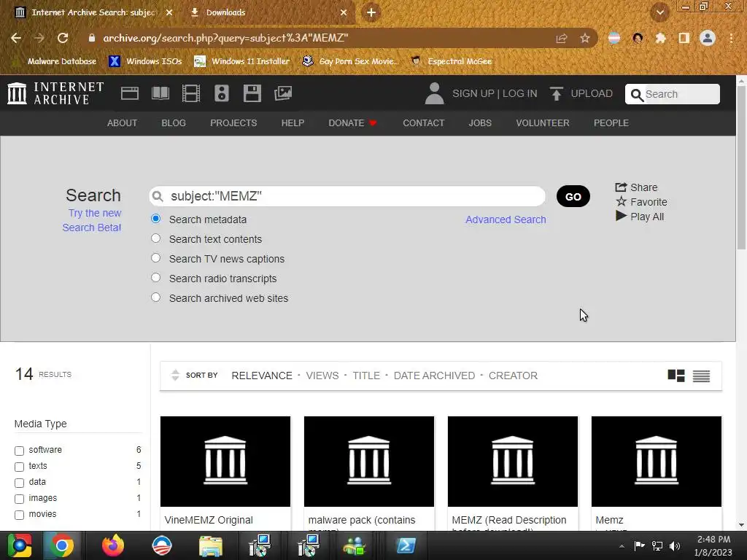Open MEMZ (Read Description) result thumbnail

click(513, 462)
